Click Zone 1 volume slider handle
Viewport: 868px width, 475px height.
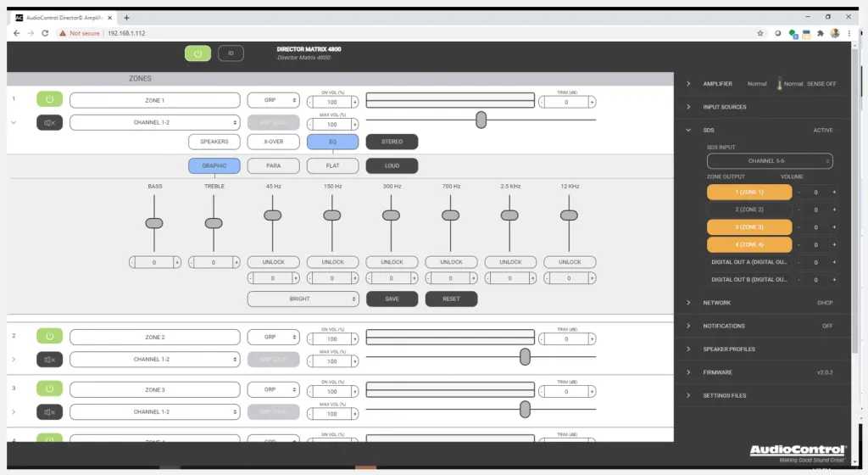tap(481, 120)
